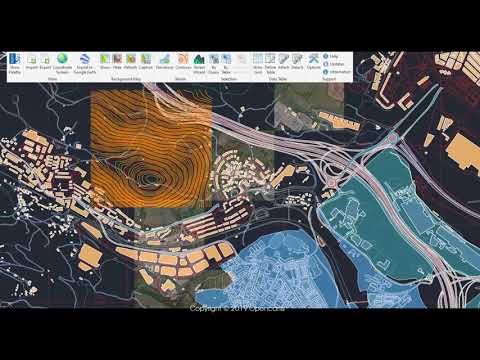Refresh the background map
This screenshot has width=480, height=360.
(x=130, y=62)
